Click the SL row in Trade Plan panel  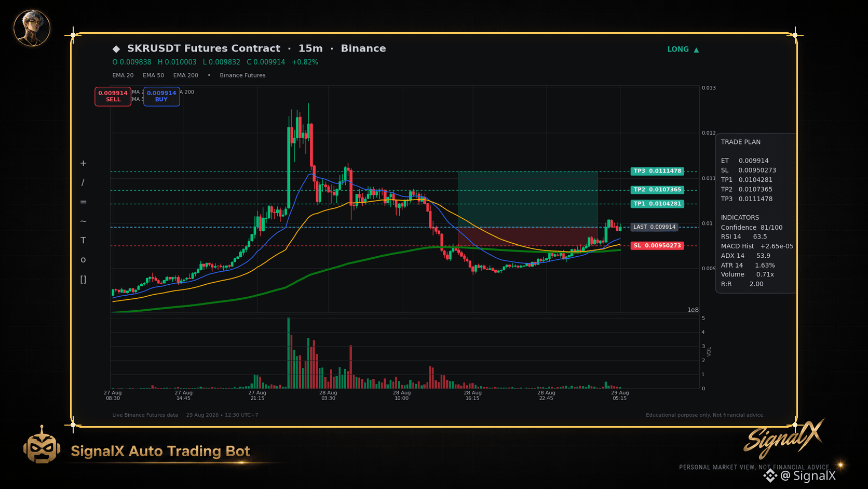pyautogui.click(x=749, y=170)
